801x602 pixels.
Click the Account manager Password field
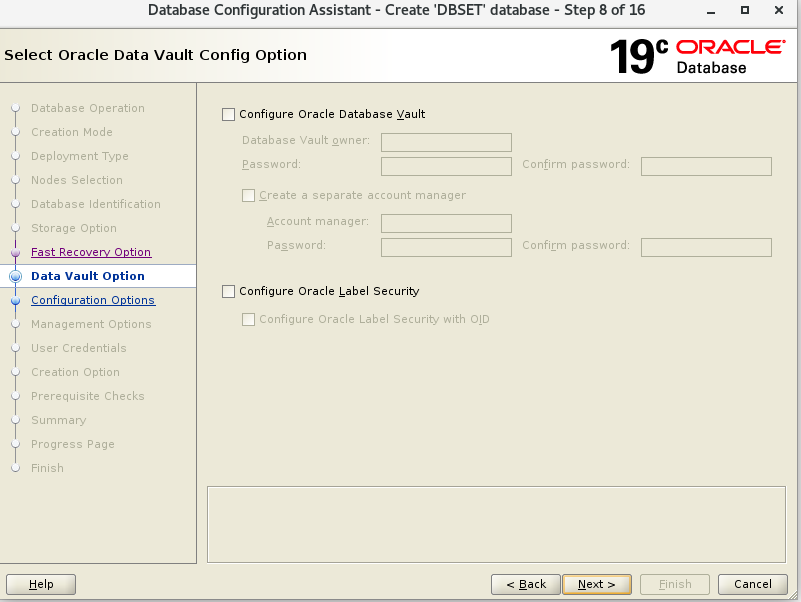[446, 247]
